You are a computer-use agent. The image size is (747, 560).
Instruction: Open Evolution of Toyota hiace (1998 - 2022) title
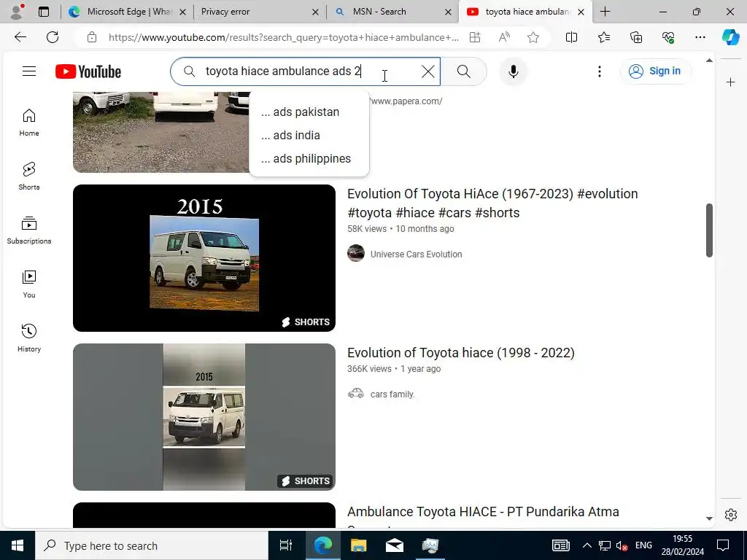461,352
